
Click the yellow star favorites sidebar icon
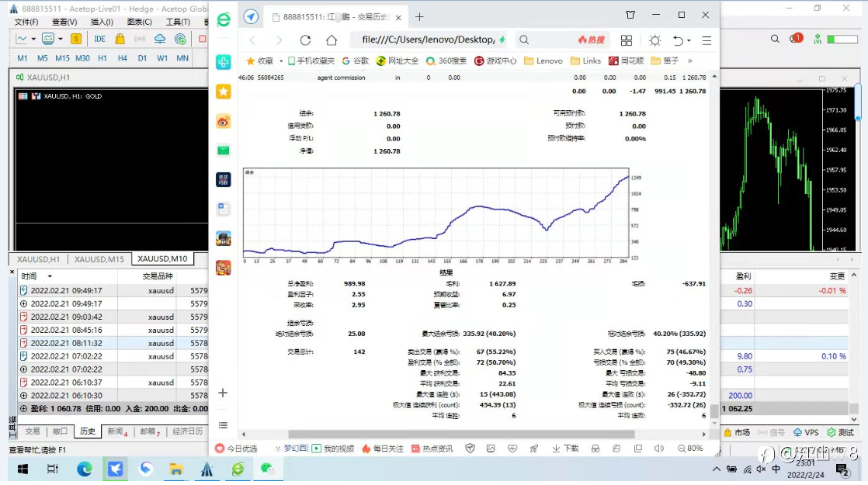pyautogui.click(x=223, y=92)
